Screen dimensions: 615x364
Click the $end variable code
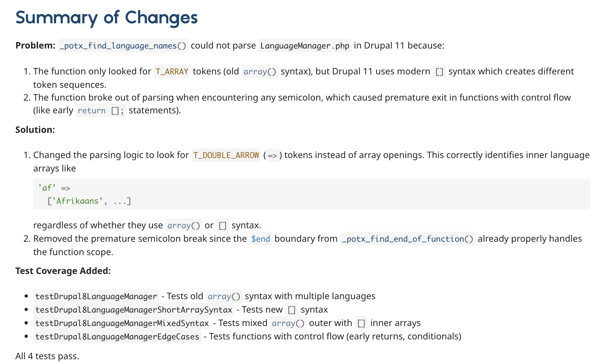pyautogui.click(x=261, y=239)
